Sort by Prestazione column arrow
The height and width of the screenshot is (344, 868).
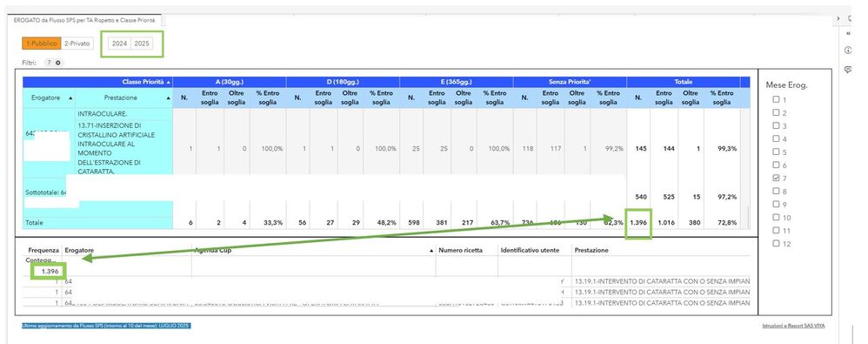pos(168,98)
